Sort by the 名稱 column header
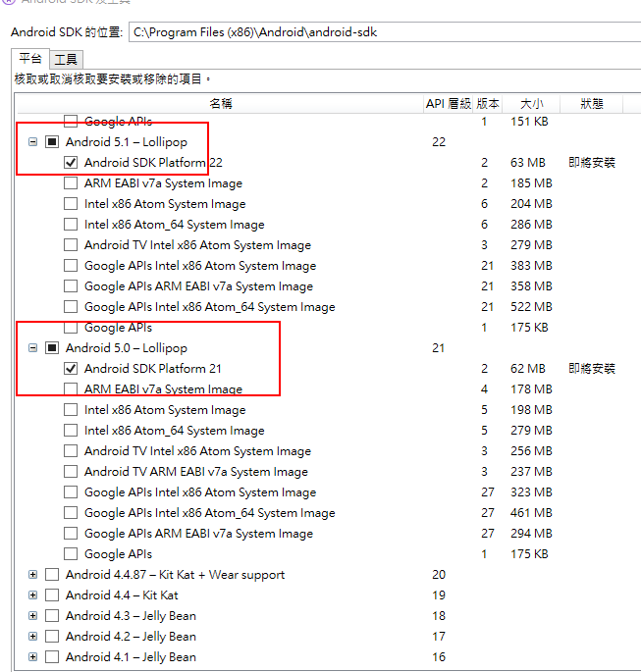This screenshot has width=641, height=672. click(x=221, y=104)
